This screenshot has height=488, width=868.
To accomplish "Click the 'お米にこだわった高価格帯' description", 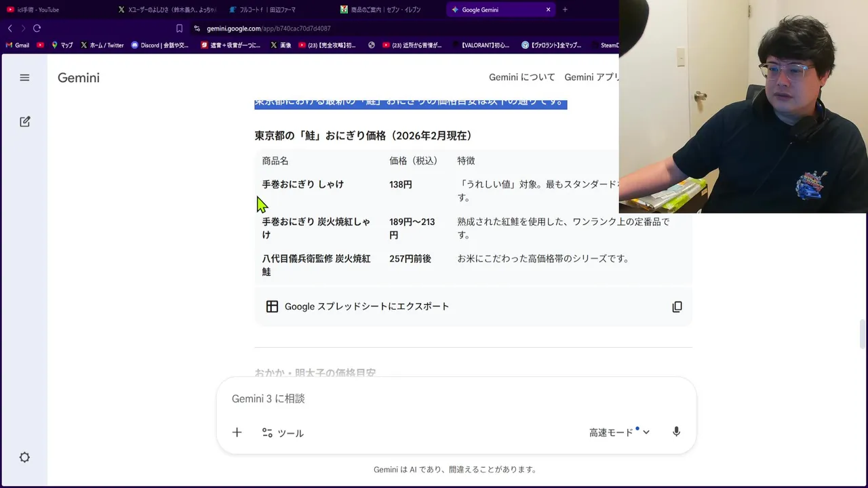I will tap(543, 259).
